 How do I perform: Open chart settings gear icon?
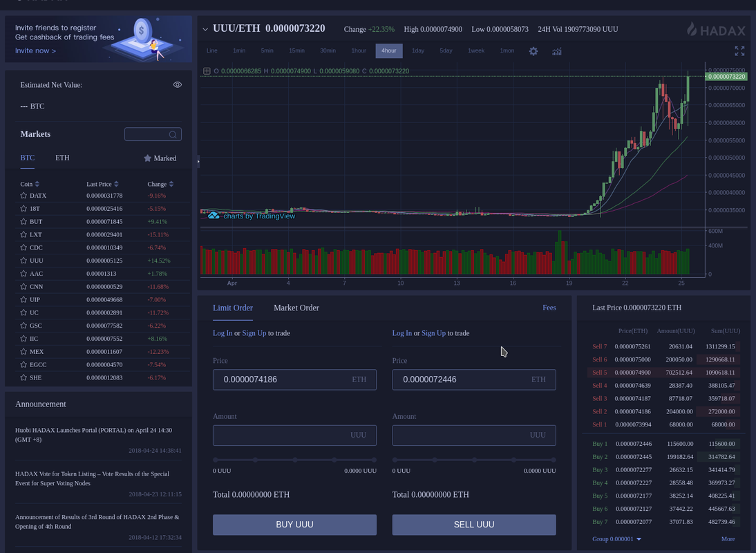[x=533, y=51]
